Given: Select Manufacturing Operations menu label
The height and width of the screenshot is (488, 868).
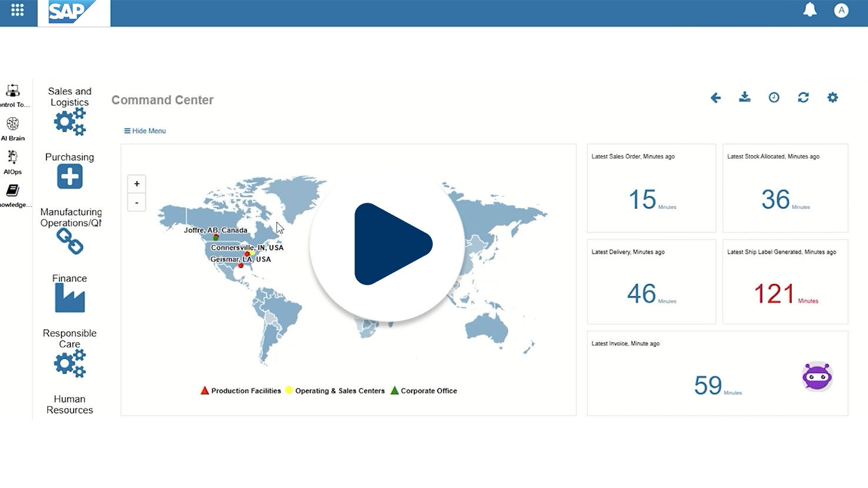Looking at the screenshot, I should [x=71, y=217].
